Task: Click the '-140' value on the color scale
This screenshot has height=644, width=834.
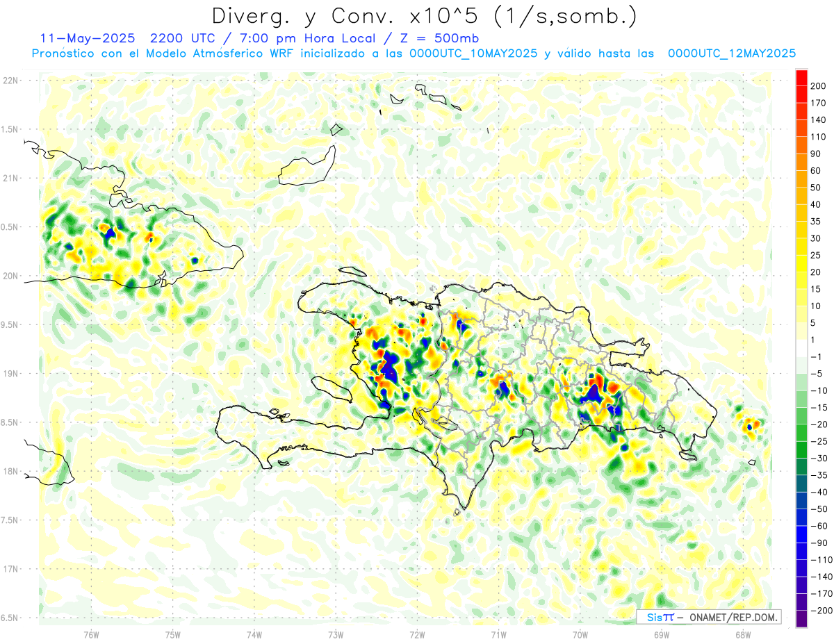Action: (821, 577)
